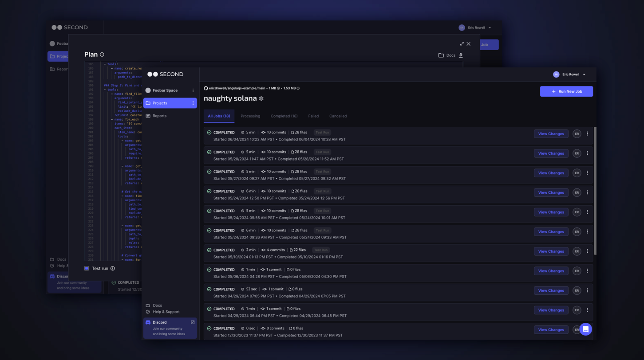Open Reports in the sidebar

pos(159,116)
